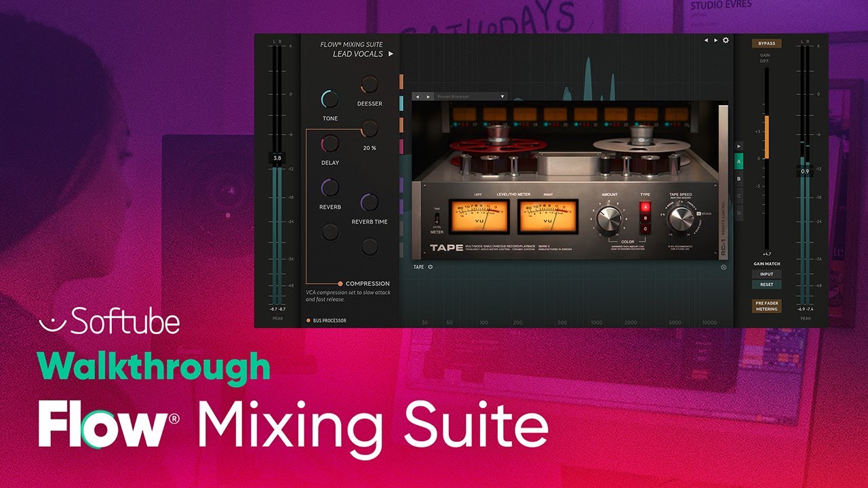Step to next preset in Preset Browser
Viewport: 868px width, 488px height.
[427, 97]
